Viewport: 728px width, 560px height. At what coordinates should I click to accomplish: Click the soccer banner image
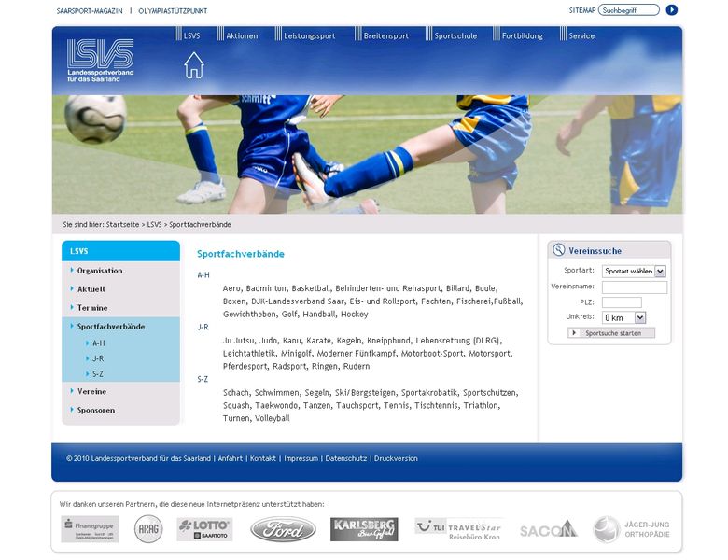click(x=367, y=154)
